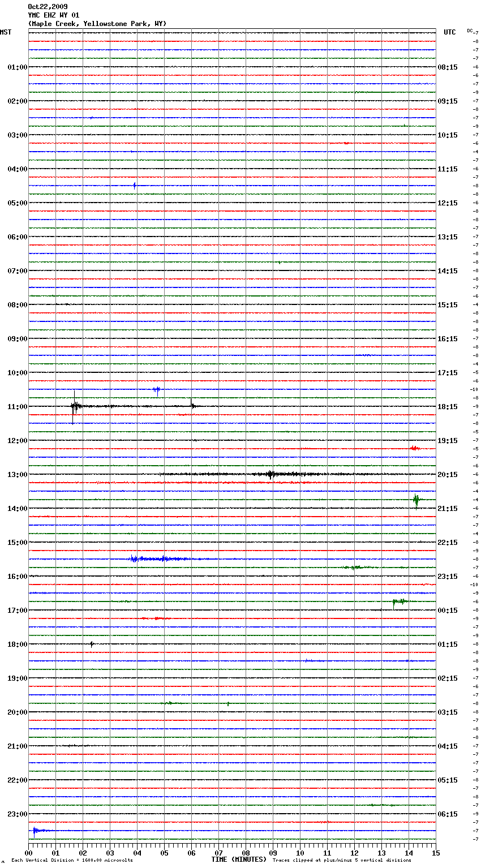Click the 23:00 MST time label
The width and height of the screenshot is (481, 868).
click(x=18, y=814)
